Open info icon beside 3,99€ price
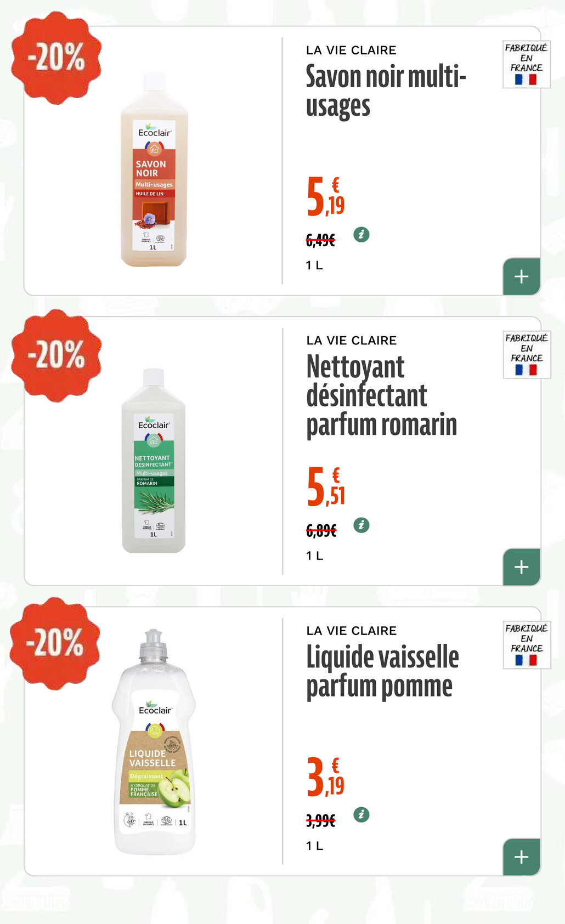Screen dimensions: 565x924 point(361,815)
